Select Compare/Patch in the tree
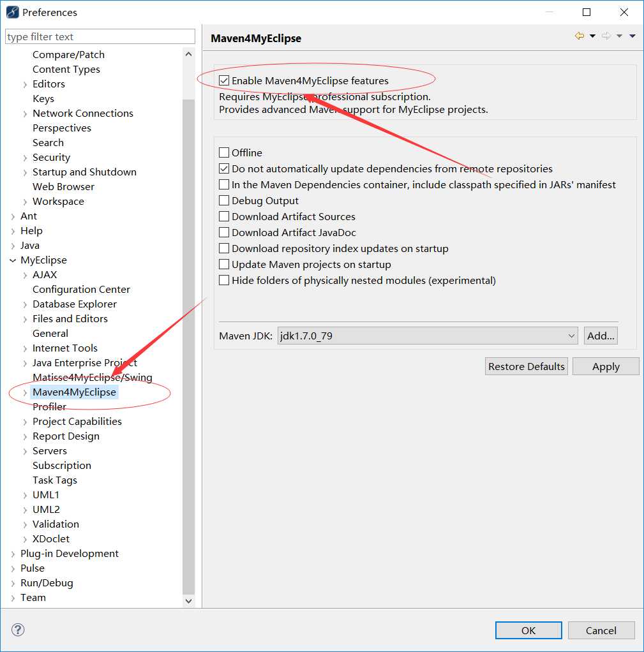 point(69,54)
